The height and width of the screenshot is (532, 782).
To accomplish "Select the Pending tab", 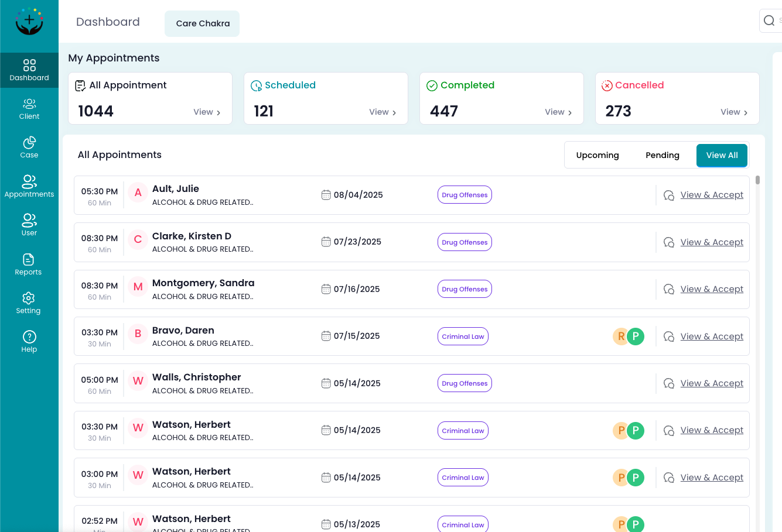I will [663, 155].
